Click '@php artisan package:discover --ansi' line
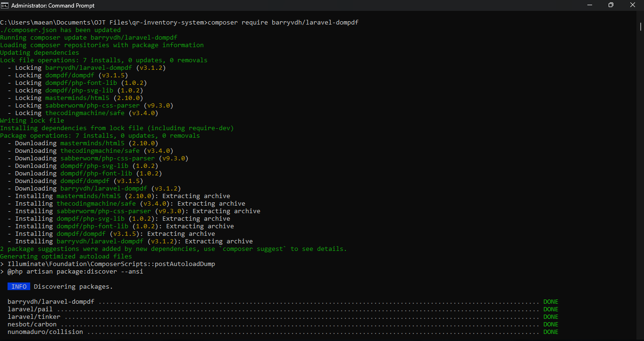 75,272
